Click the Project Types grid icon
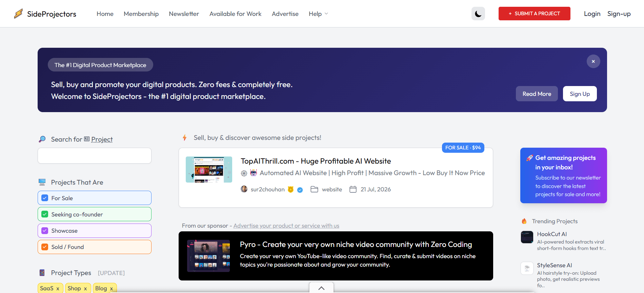Image resolution: width=644 pixels, height=293 pixels. click(x=42, y=273)
